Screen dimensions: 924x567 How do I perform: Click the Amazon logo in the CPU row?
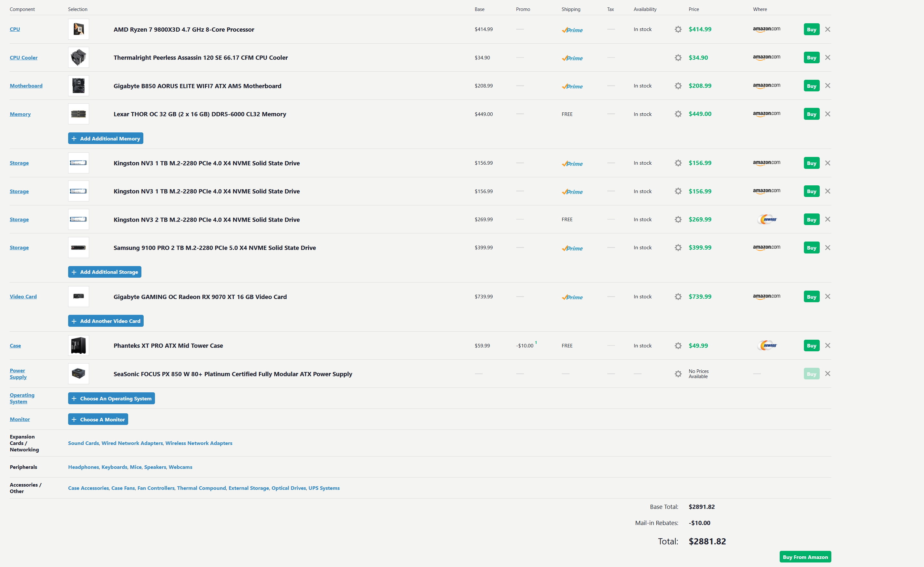pos(766,29)
